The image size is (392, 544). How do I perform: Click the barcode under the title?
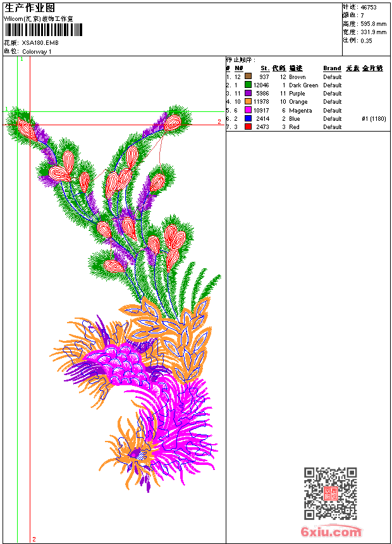pyautogui.click(x=44, y=30)
